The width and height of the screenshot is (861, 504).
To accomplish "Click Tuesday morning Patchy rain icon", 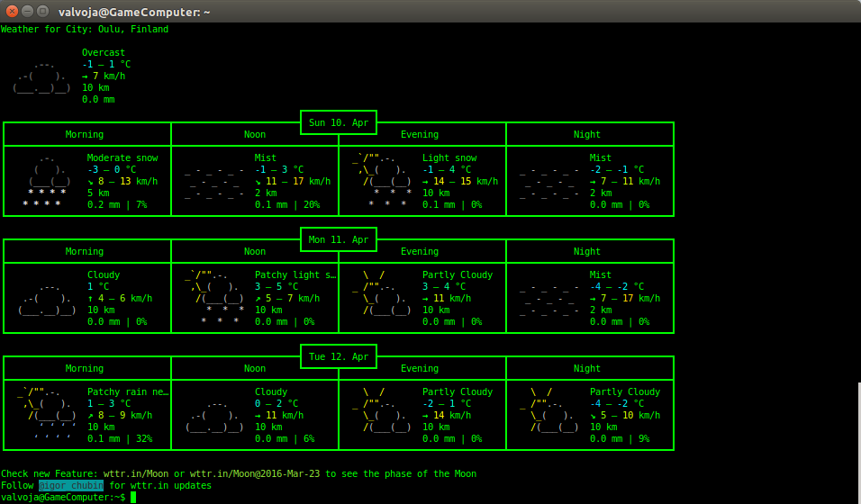I will coord(45,416).
